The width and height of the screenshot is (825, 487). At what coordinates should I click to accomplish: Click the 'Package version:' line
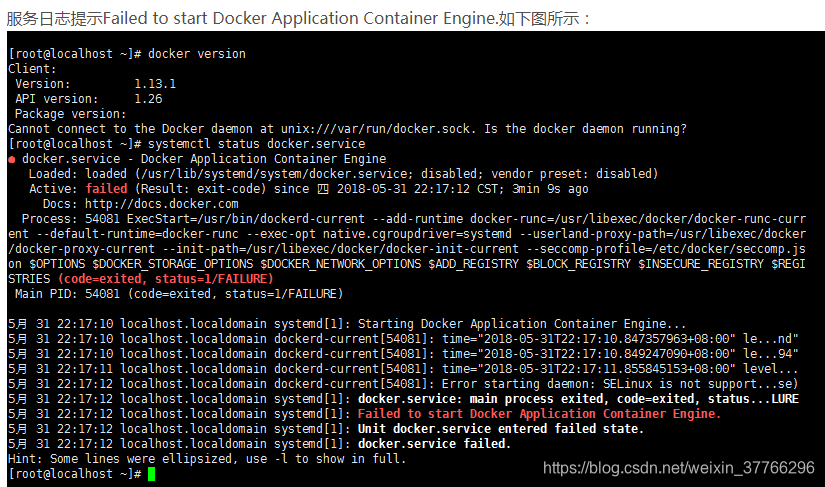coord(71,114)
